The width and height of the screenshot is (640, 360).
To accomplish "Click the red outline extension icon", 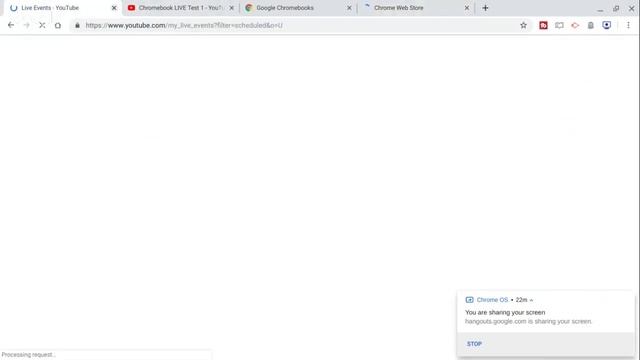I will click(575, 25).
